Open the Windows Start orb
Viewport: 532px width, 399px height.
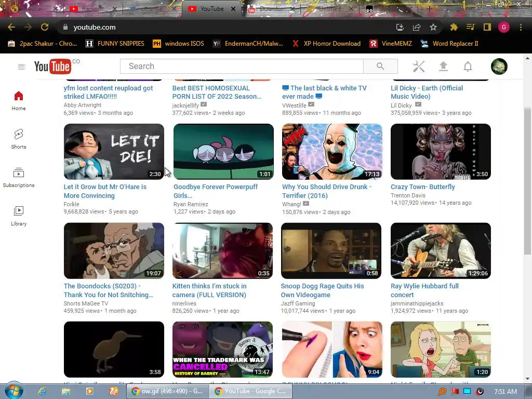[14, 391]
